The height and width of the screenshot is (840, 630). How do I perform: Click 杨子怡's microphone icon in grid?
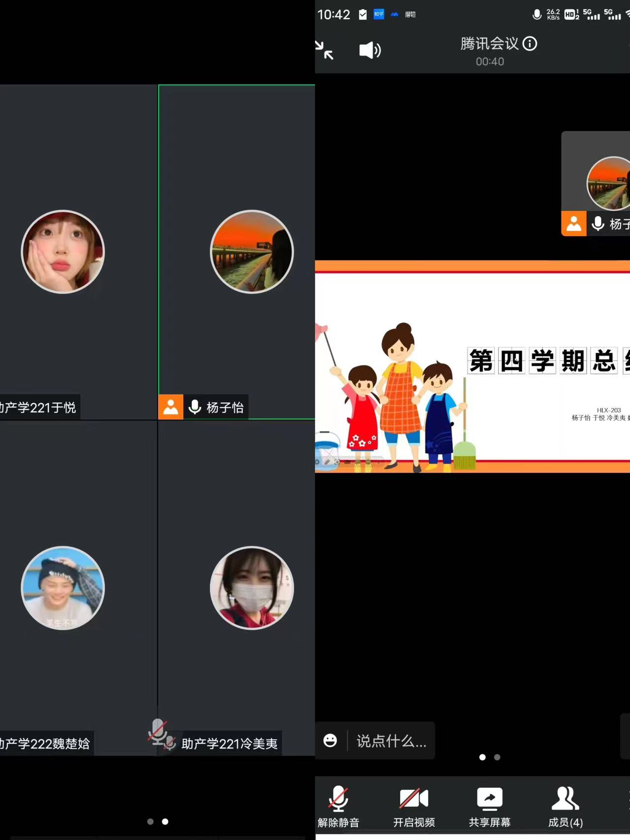click(195, 407)
